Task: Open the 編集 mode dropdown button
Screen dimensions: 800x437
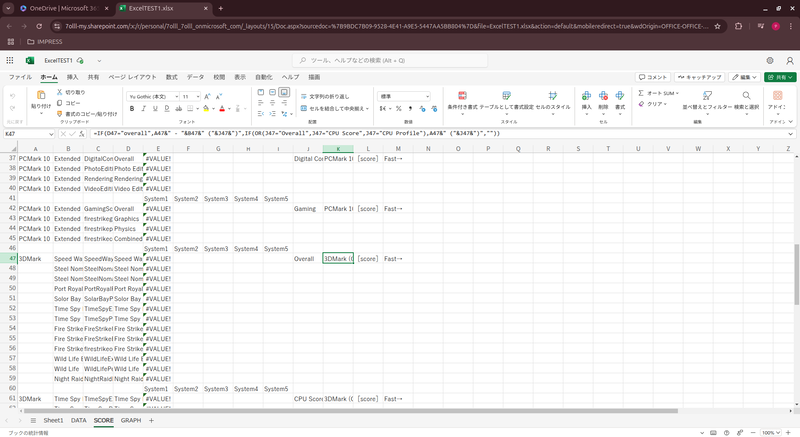Action: pyautogui.click(x=745, y=77)
